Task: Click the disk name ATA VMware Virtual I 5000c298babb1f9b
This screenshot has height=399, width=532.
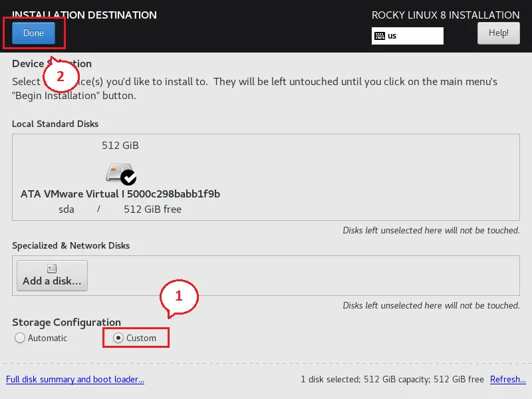Action: (x=120, y=194)
